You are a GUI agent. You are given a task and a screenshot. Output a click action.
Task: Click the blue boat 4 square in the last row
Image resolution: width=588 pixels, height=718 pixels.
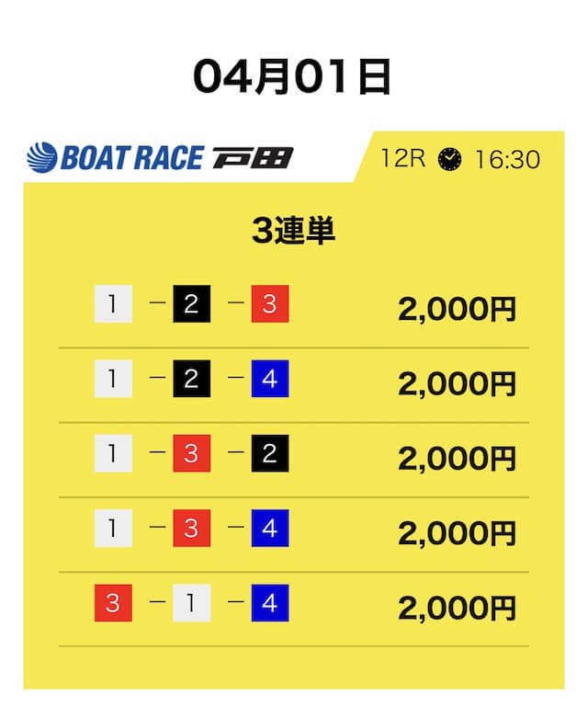[x=269, y=603]
